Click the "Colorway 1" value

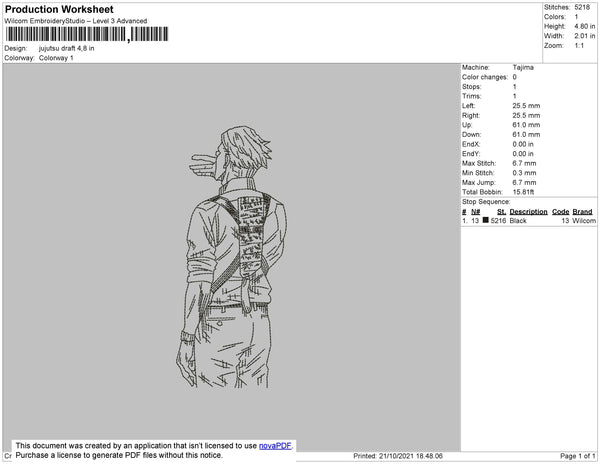(56, 58)
